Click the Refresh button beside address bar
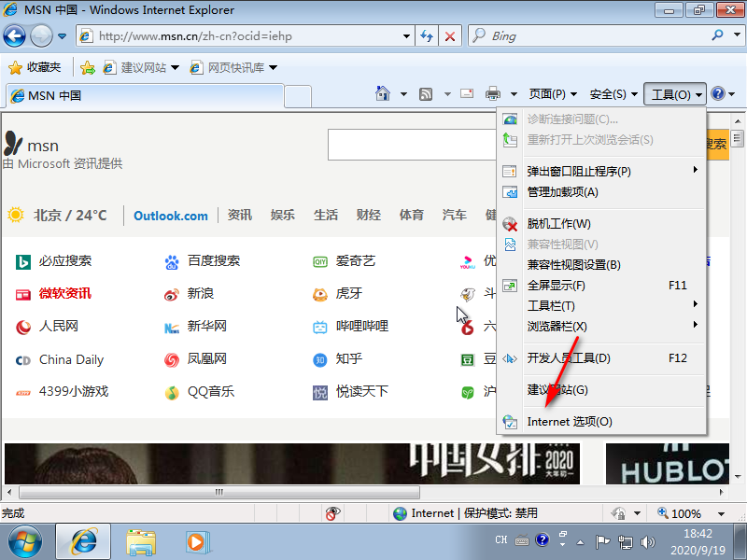The image size is (747, 560). (427, 36)
